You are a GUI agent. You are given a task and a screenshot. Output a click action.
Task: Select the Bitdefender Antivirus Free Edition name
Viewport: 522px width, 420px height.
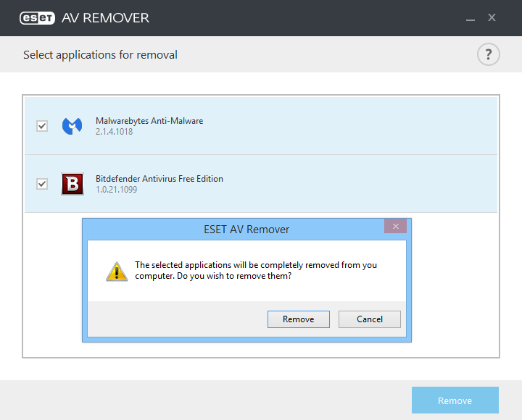[159, 179]
